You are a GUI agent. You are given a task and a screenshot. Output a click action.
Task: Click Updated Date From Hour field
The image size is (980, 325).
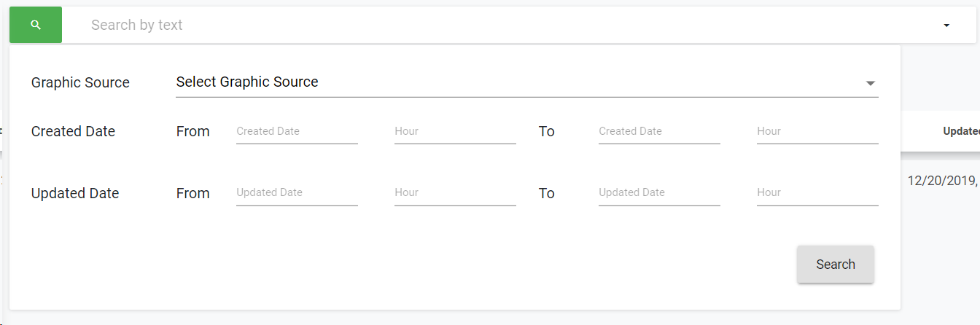coord(455,193)
